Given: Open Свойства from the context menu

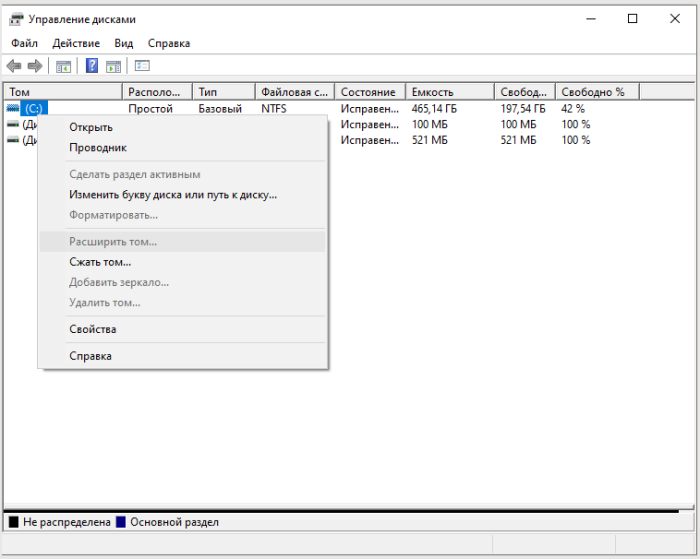Looking at the screenshot, I should coord(92,329).
